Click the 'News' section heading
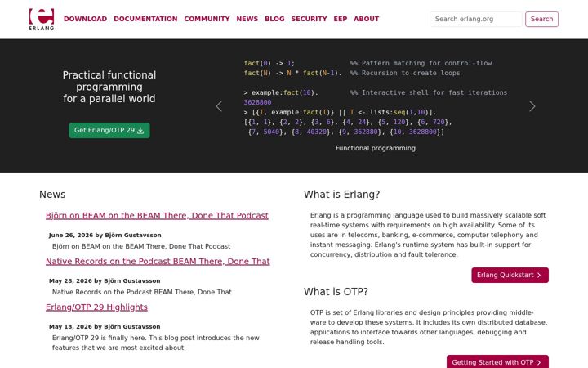This screenshot has height=368, width=588. (x=52, y=195)
